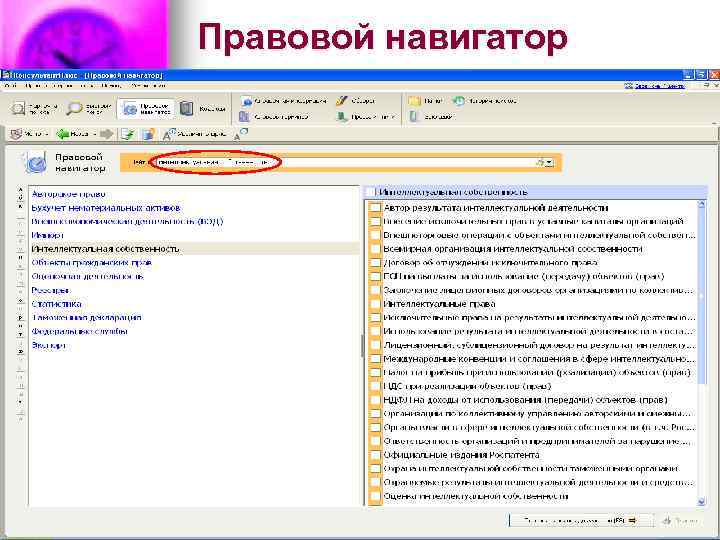Viewport: 720px width, 540px height.
Task: Select Оценочная деятельность group
Action: [87, 276]
